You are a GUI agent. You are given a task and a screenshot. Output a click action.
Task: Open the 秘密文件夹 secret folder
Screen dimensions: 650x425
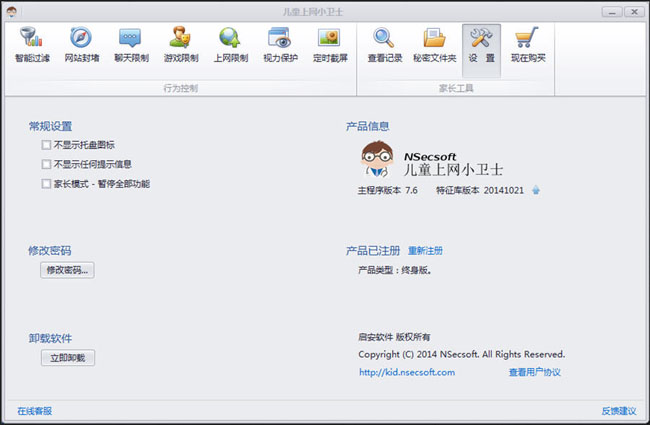point(434,45)
